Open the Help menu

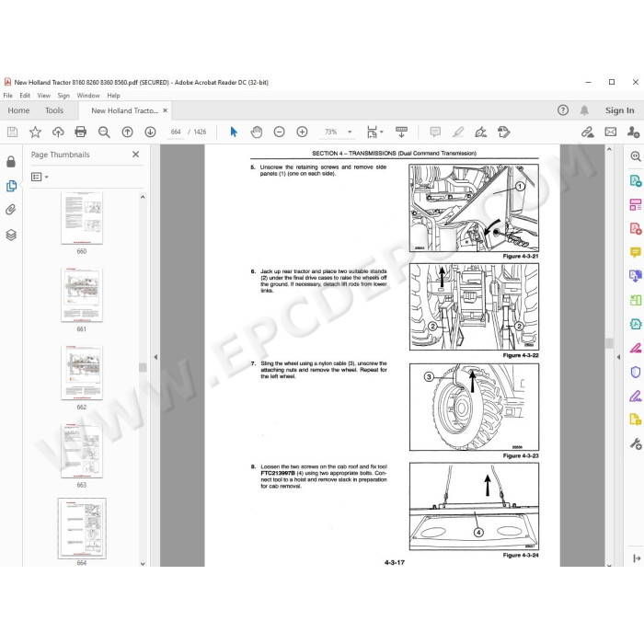(114, 96)
